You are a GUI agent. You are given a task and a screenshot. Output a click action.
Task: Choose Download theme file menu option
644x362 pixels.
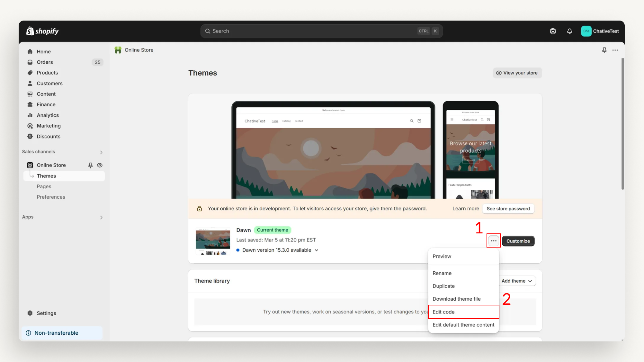[456, 299]
